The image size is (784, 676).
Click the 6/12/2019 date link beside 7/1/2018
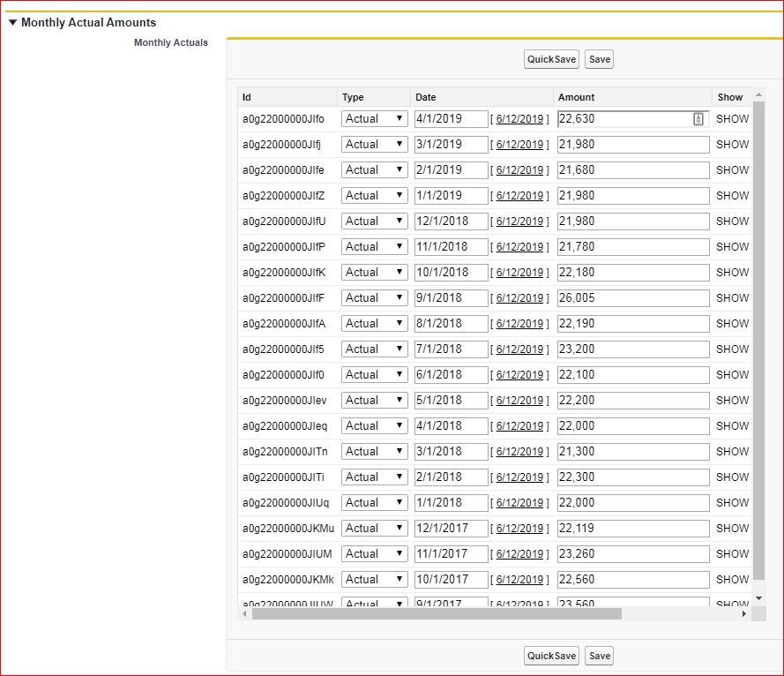[519, 349]
